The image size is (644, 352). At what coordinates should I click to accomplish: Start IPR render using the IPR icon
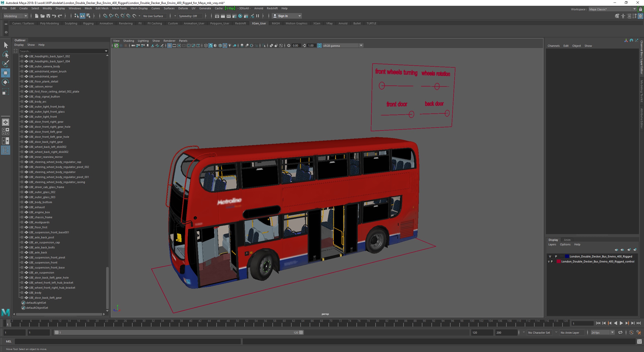point(228,16)
